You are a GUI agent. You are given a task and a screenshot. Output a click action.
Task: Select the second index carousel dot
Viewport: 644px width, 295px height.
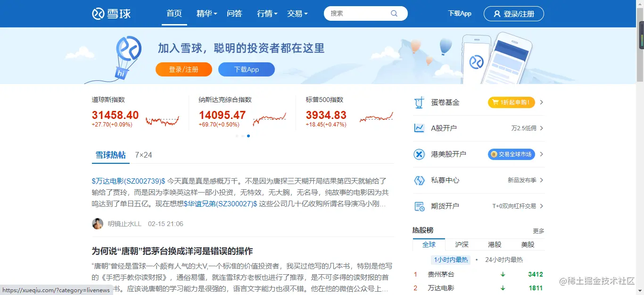[242, 136]
